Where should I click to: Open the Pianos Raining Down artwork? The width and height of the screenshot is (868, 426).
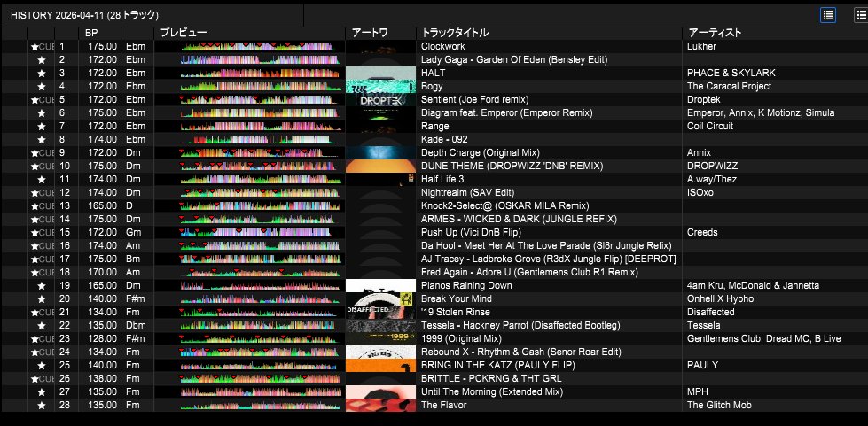click(x=381, y=285)
